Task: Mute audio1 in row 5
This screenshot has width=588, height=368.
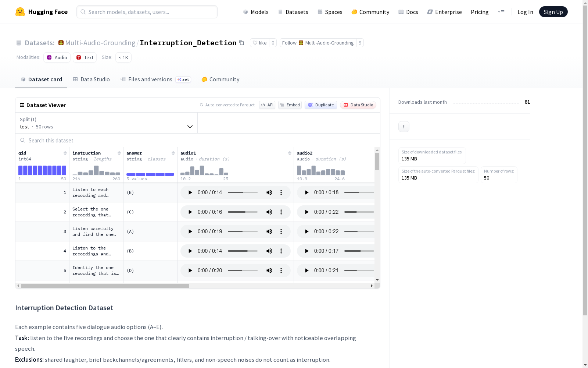Action: [x=269, y=270]
